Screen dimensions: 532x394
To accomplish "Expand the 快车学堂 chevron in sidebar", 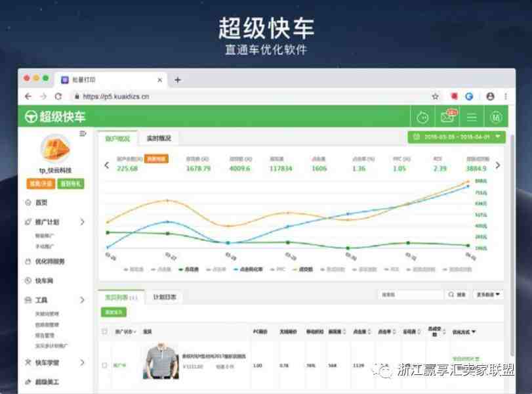I will 82,362.
